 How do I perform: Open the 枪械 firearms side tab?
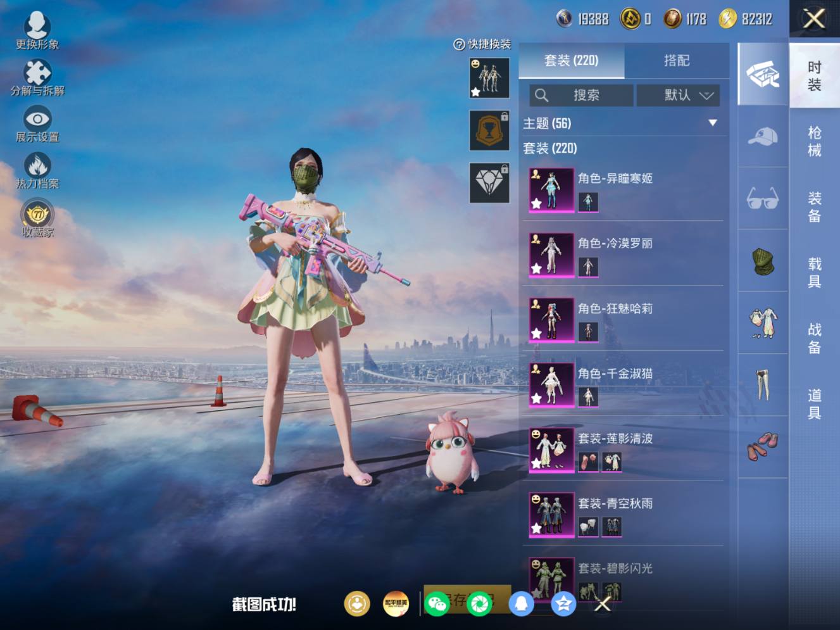coord(815,141)
